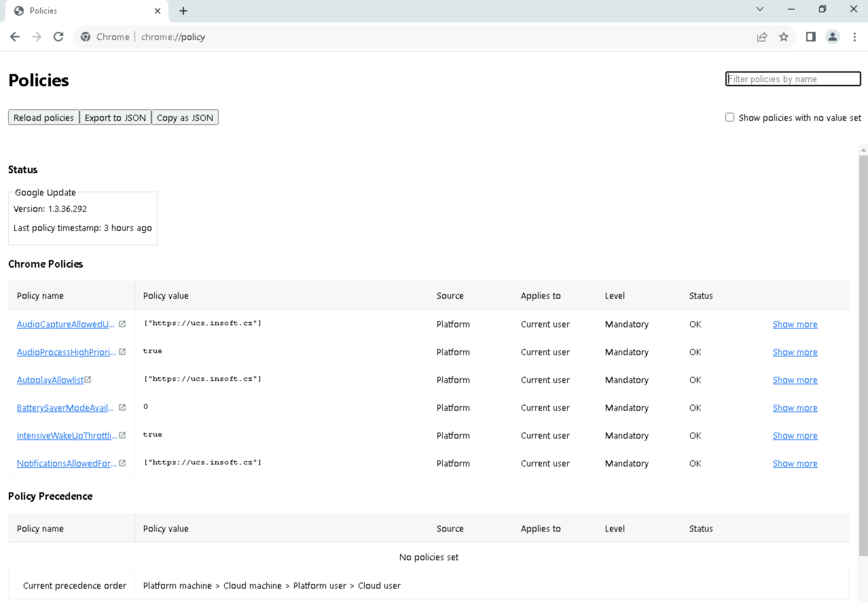Close the Policies tab
Image resolution: width=868 pixels, height=603 pixels.
[158, 11]
